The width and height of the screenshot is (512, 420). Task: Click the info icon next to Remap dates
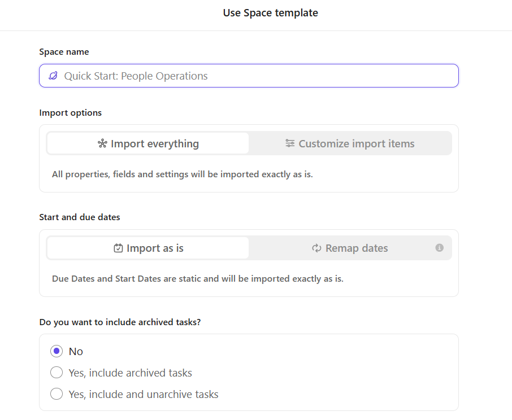click(x=440, y=247)
